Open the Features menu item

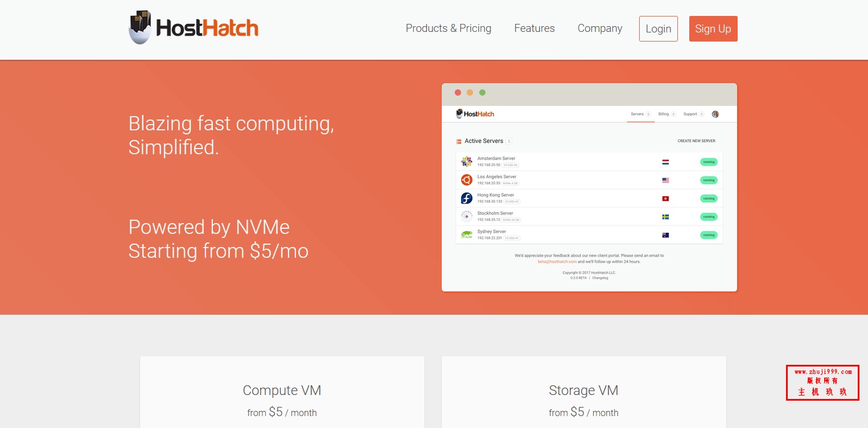[534, 28]
